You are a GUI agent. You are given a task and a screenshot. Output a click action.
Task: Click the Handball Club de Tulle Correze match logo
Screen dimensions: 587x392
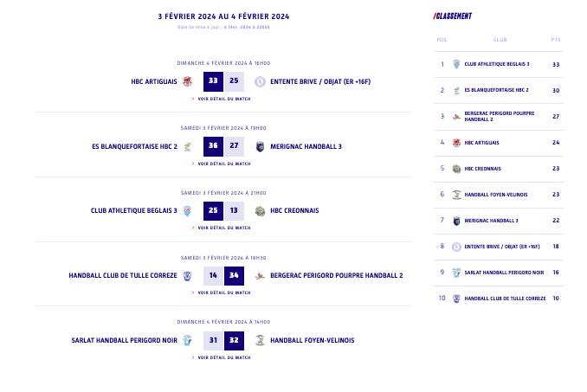[187, 276]
